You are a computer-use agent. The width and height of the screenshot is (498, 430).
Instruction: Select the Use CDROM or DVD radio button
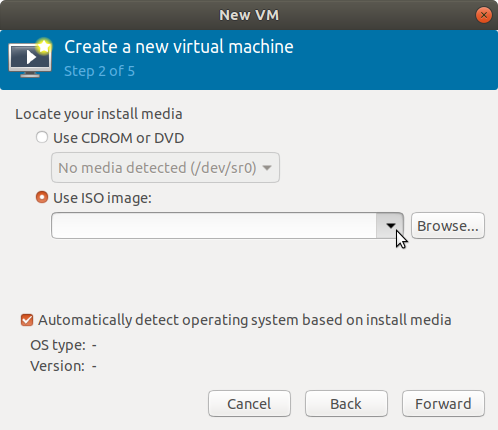coord(42,137)
